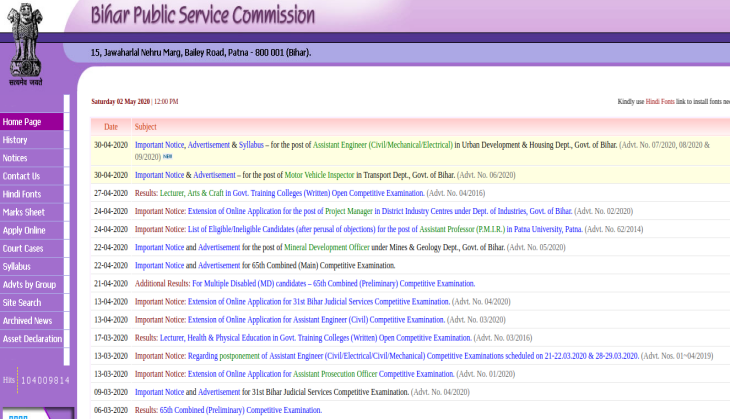Viewport: 730px width, 419px height.
Task: Open the Marks Sheet section
Action: tap(32, 213)
